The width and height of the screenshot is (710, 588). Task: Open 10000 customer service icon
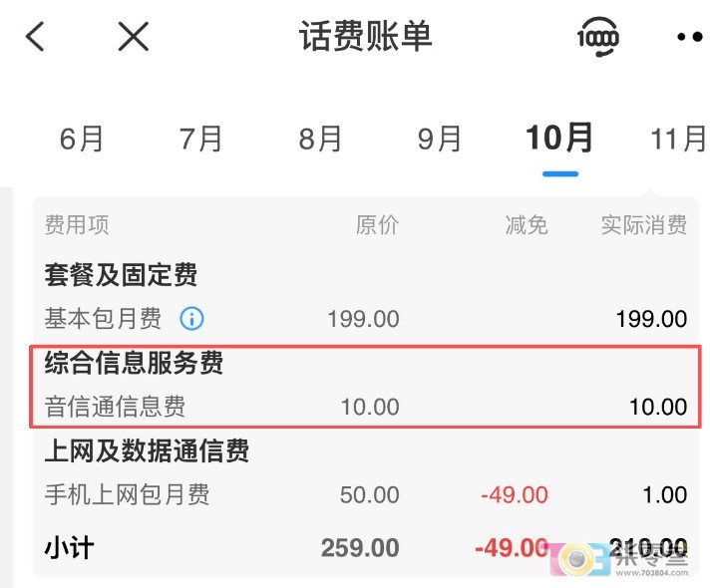tap(598, 38)
